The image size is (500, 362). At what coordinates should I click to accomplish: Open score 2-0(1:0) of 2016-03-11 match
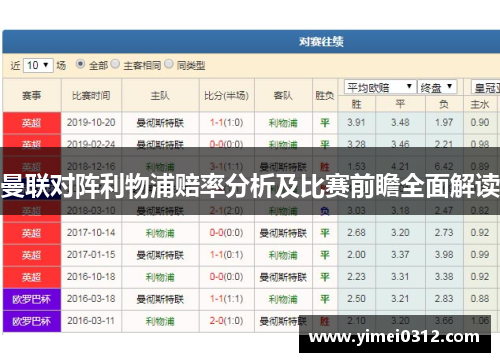click(x=227, y=321)
